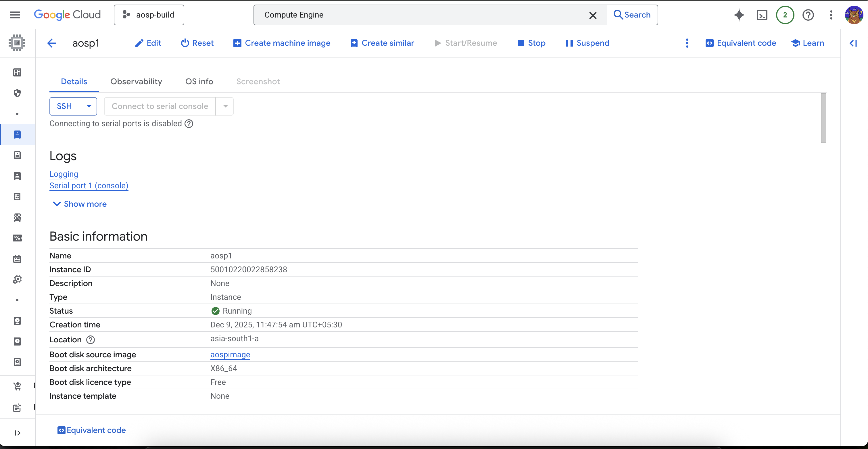Image resolution: width=868 pixels, height=449 pixels.
Task: Switch to the OS info tab
Action: [199, 82]
